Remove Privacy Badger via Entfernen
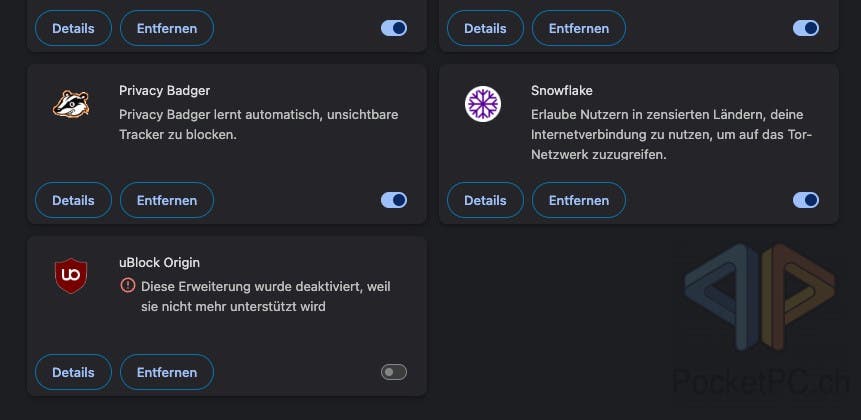 (167, 200)
